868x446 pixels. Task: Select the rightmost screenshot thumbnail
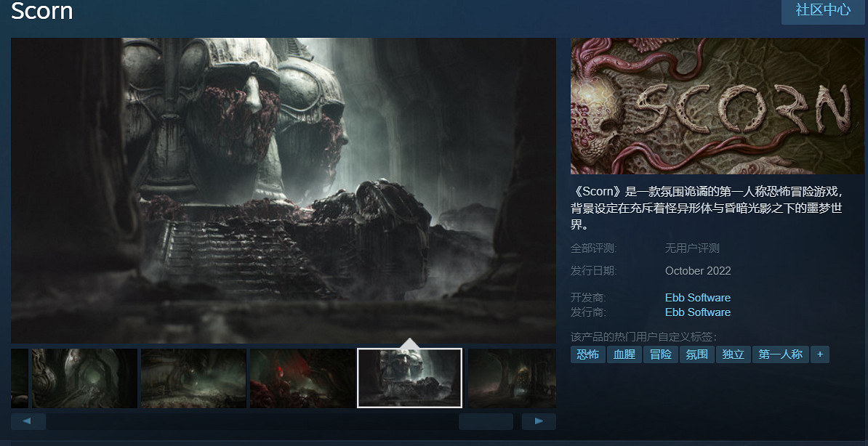(x=512, y=378)
